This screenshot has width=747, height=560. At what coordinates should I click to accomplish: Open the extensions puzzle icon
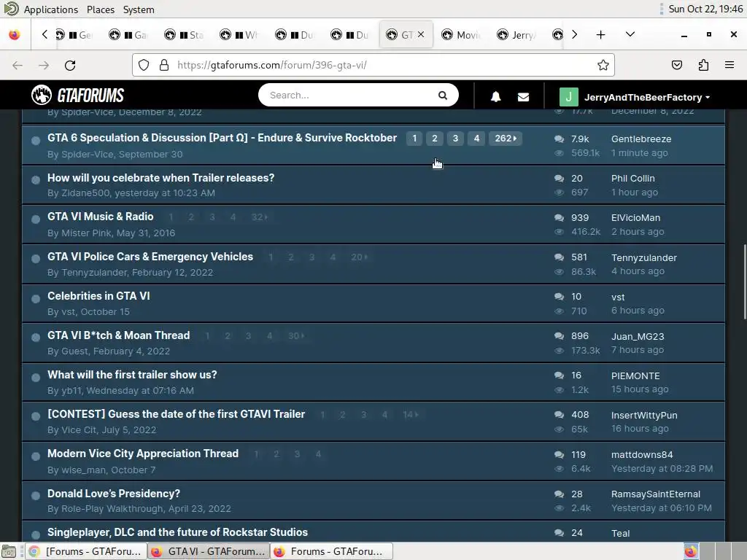(x=703, y=65)
